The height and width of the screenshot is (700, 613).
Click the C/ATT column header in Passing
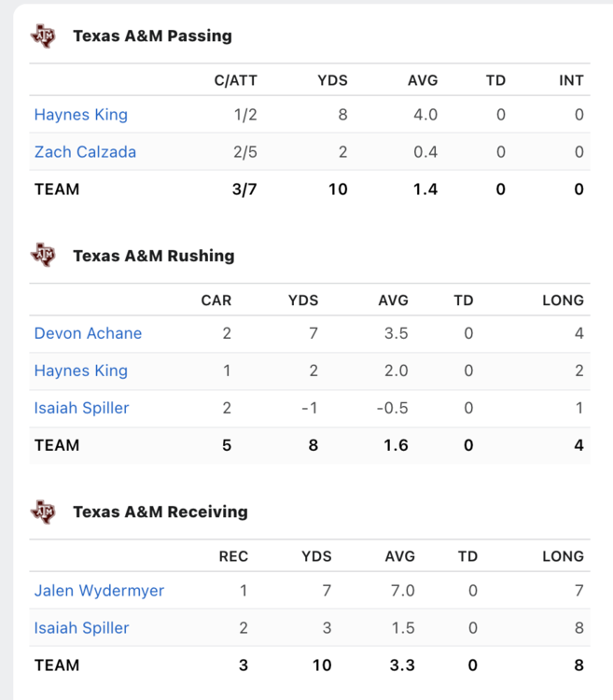pyautogui.click(x=234, y=80)
